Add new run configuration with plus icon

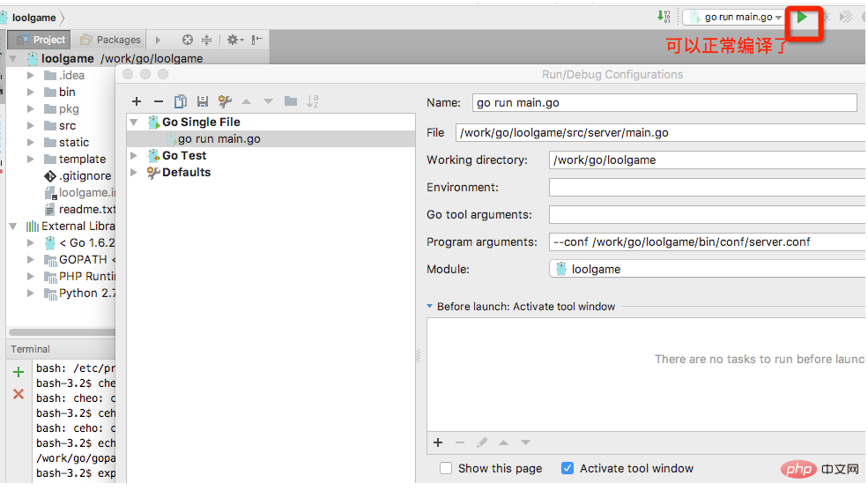[137, 101]
